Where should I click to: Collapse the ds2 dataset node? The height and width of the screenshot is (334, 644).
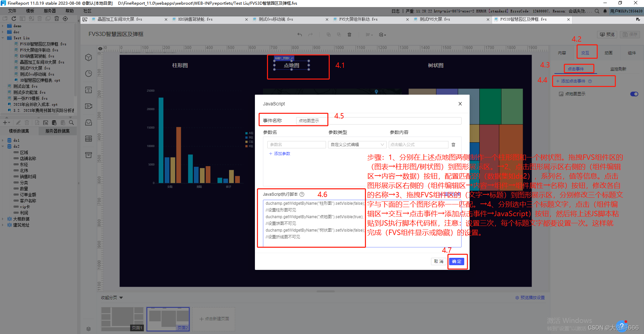3,146
